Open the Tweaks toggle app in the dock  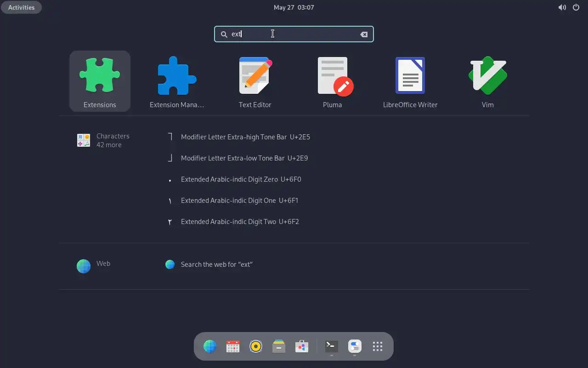tap(355, 346)
